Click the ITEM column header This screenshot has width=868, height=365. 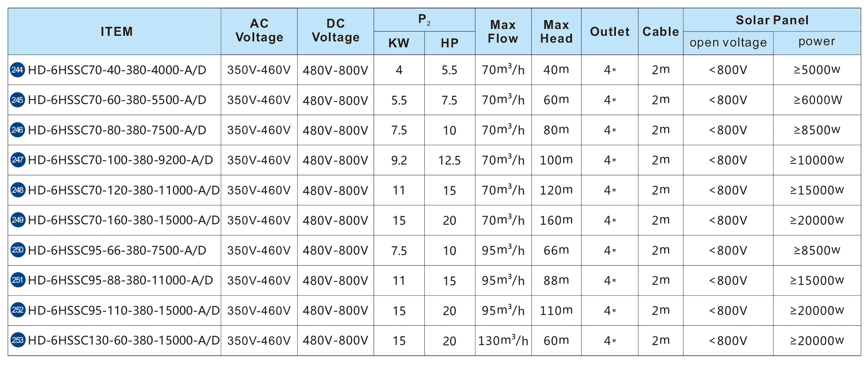(x=116, y=32)
